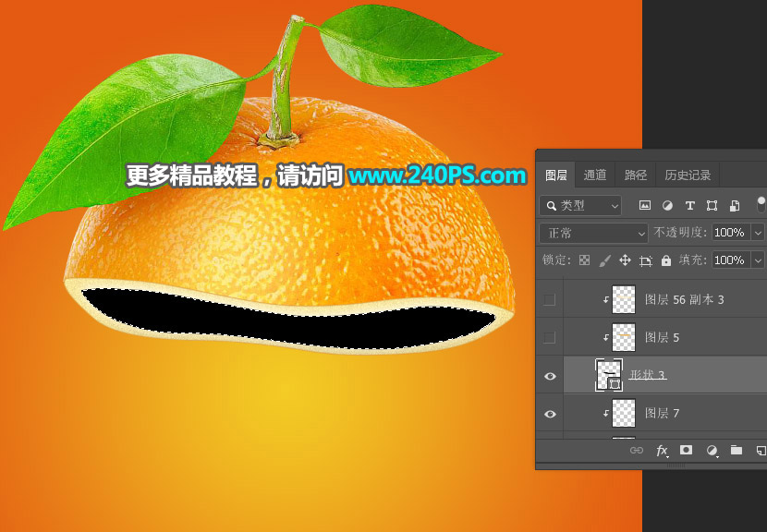Switch to the 图层 tab
Viewport: 767px width, 532px height.
(x=555, y=175)
